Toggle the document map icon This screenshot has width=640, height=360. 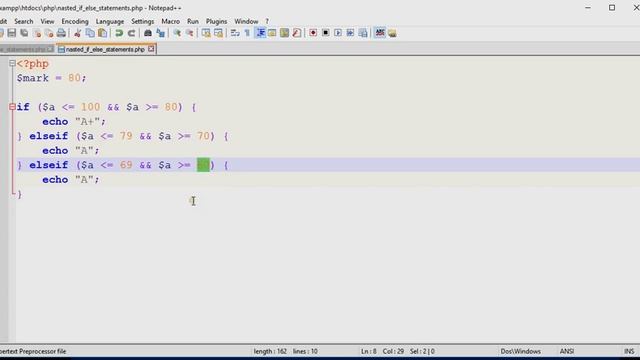(x=284, y=33)
